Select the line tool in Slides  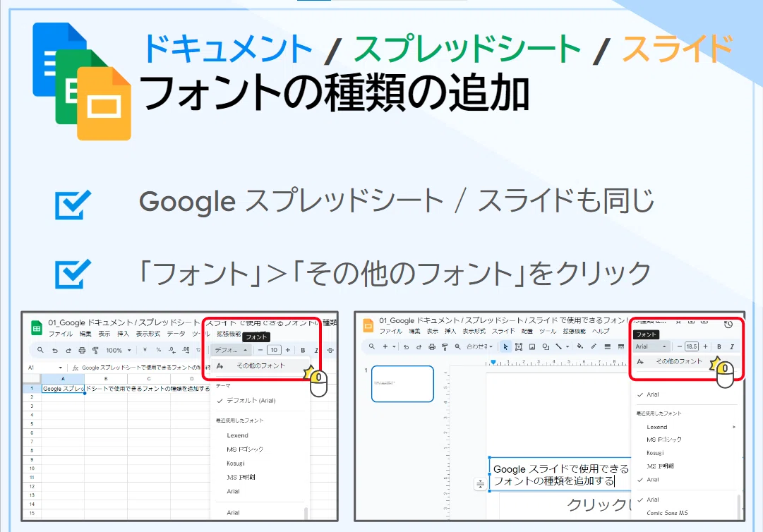click(x=559, y=346)
